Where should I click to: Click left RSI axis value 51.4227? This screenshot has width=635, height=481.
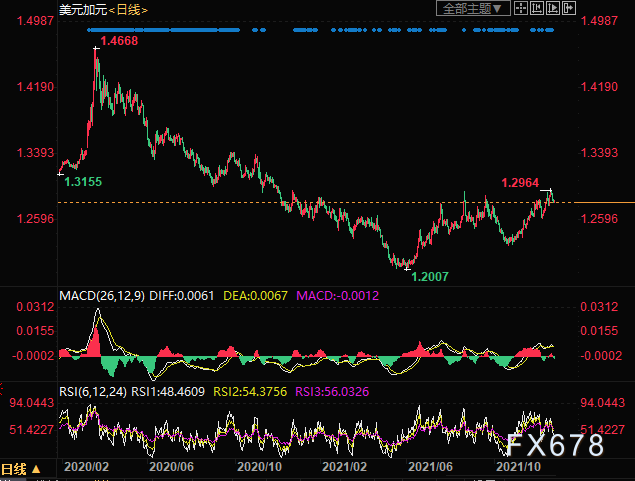[32, 430]
